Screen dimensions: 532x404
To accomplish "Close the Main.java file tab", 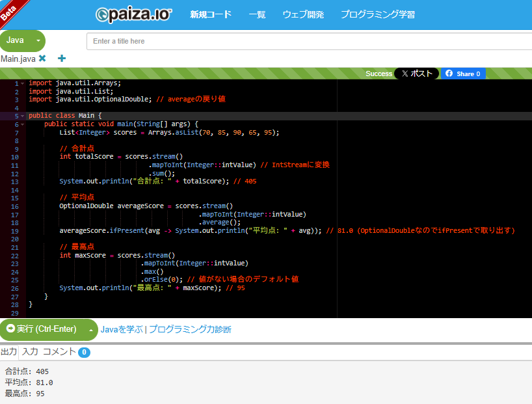I will tap(42, 59).
